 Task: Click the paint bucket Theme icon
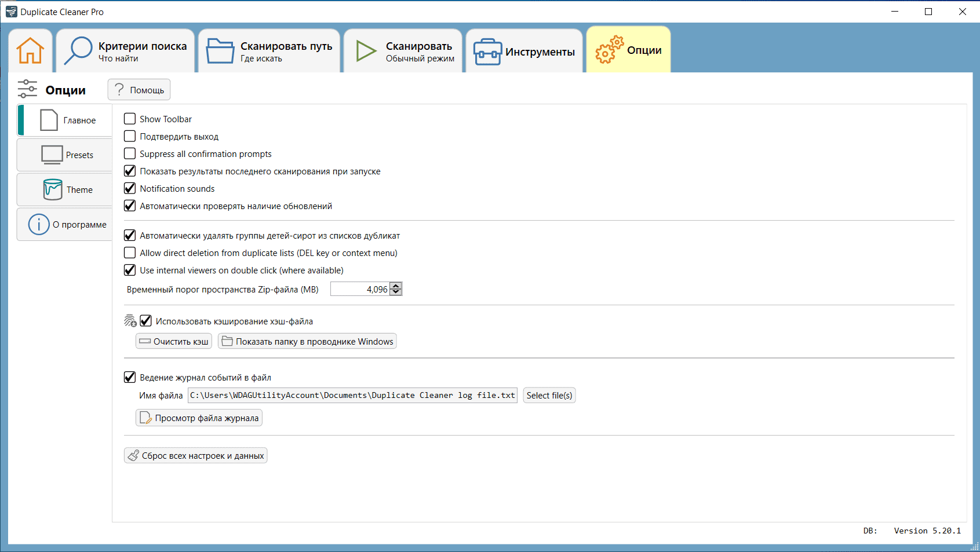tap(53, 189)
